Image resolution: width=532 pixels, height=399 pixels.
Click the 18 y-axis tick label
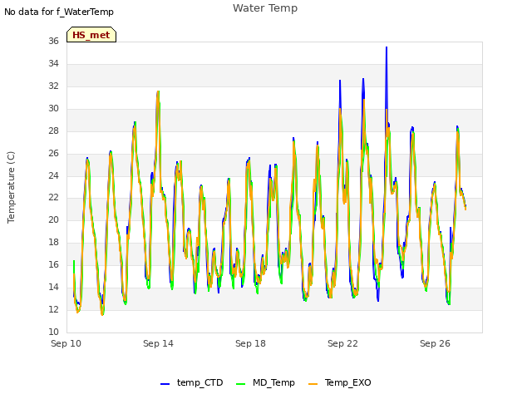pos(53,242)
